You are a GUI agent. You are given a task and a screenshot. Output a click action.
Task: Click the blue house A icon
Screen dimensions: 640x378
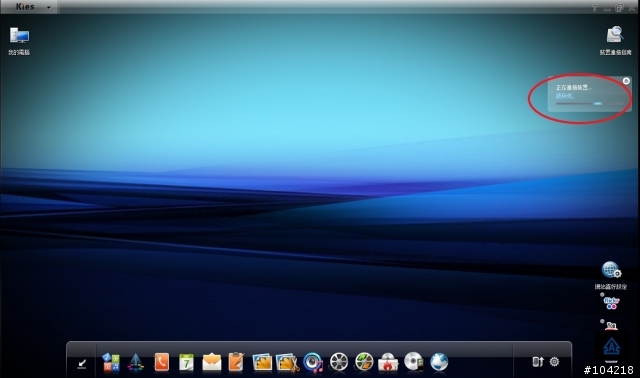611,347
